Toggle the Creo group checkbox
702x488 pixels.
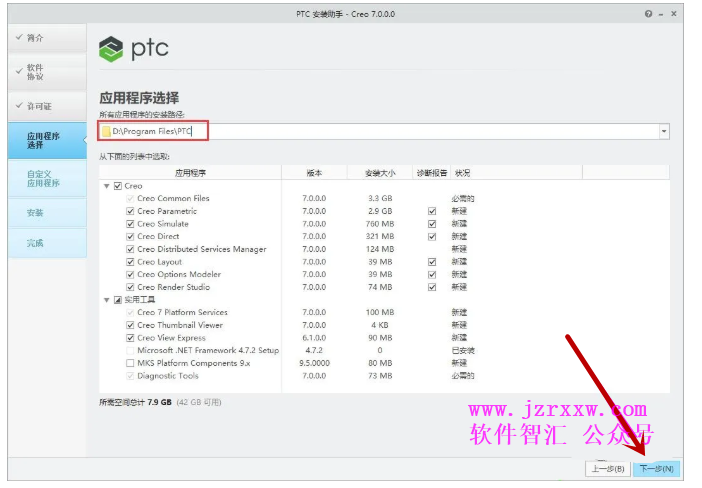click(118, 186)
